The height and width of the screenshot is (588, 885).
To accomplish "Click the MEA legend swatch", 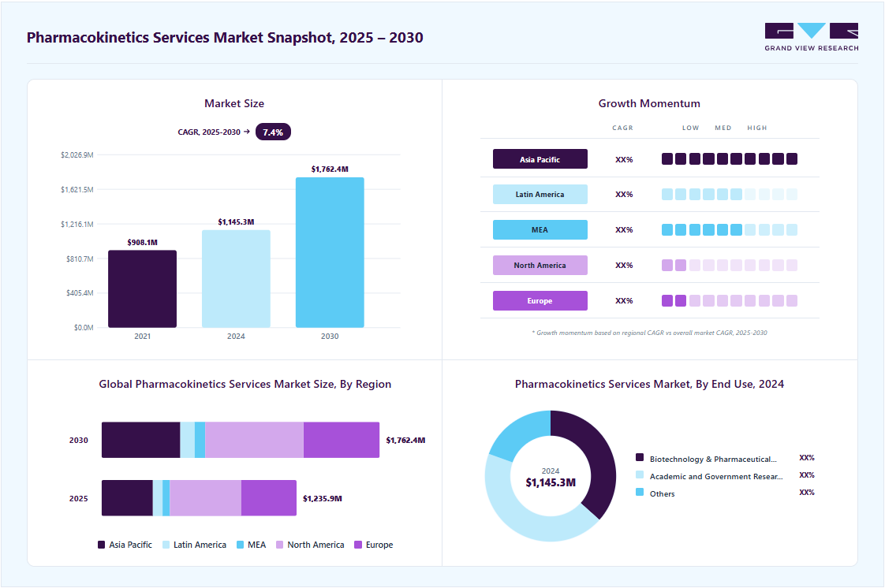I will pos(241,545).
